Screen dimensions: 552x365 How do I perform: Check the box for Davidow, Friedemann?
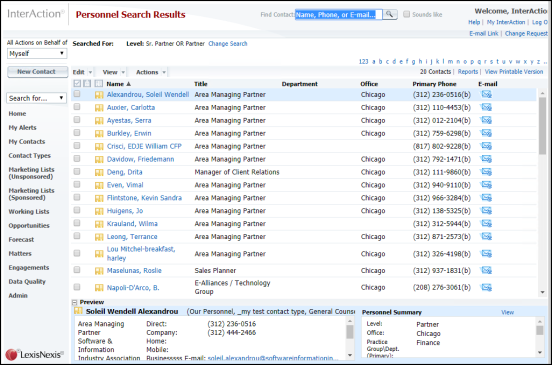(x=77, y=159)
